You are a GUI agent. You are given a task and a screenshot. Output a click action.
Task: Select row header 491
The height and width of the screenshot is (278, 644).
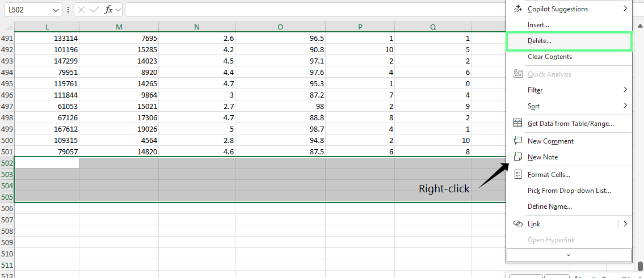[x=7, y=38]
